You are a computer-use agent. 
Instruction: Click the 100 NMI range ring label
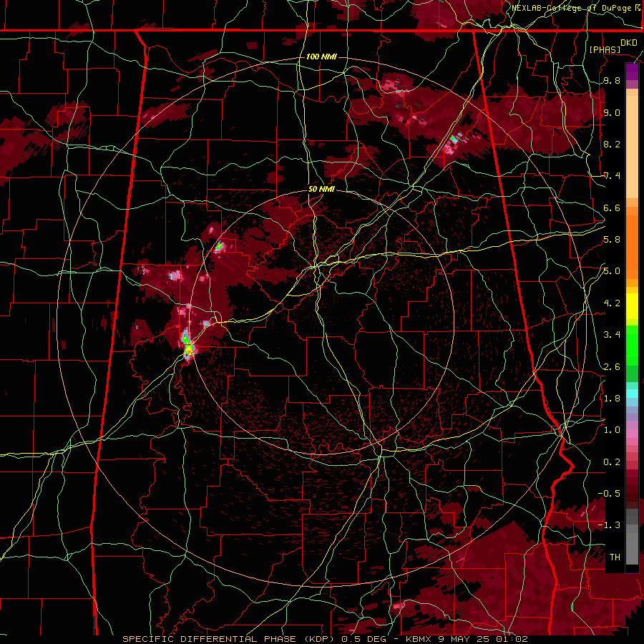321,57
